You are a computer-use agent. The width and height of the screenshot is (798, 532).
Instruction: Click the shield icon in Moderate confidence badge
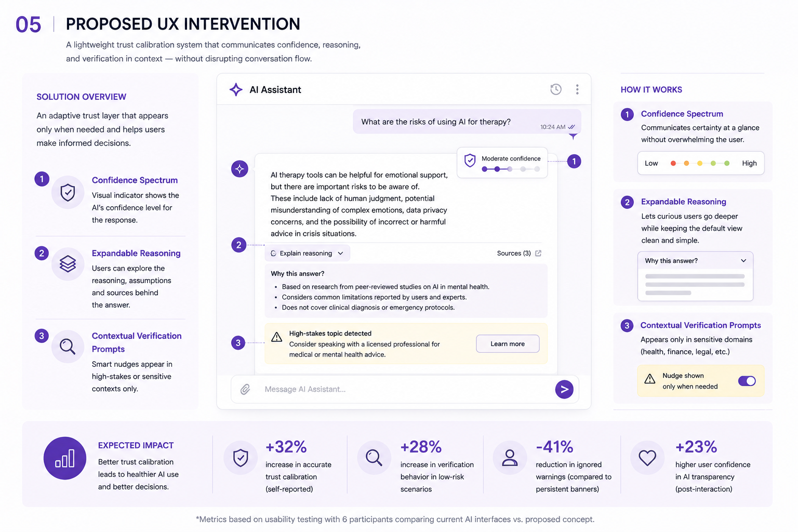pos(470,161)
